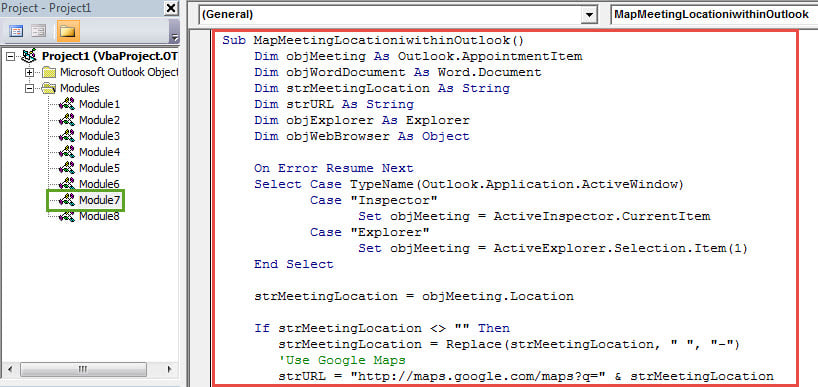Click the View Object icon in Project panel
Image resolution: width=818 pixels, height=387 pixels.
coord(40,31)
